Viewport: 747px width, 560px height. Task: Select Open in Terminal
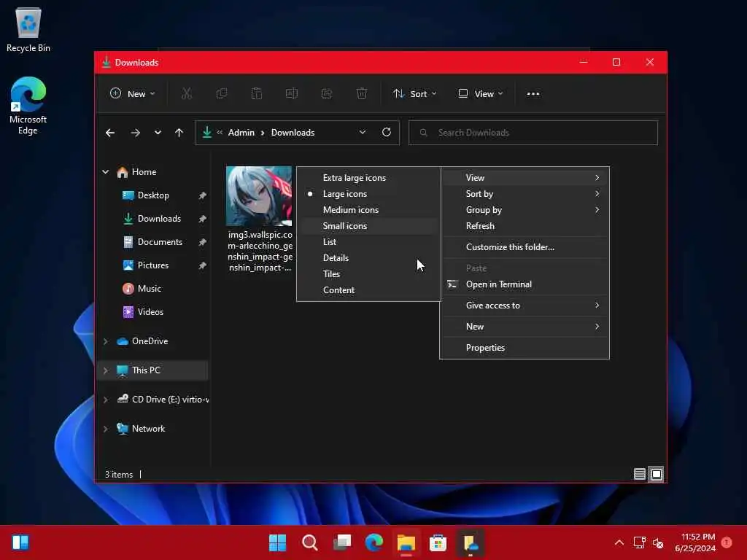tap(525, 284)
